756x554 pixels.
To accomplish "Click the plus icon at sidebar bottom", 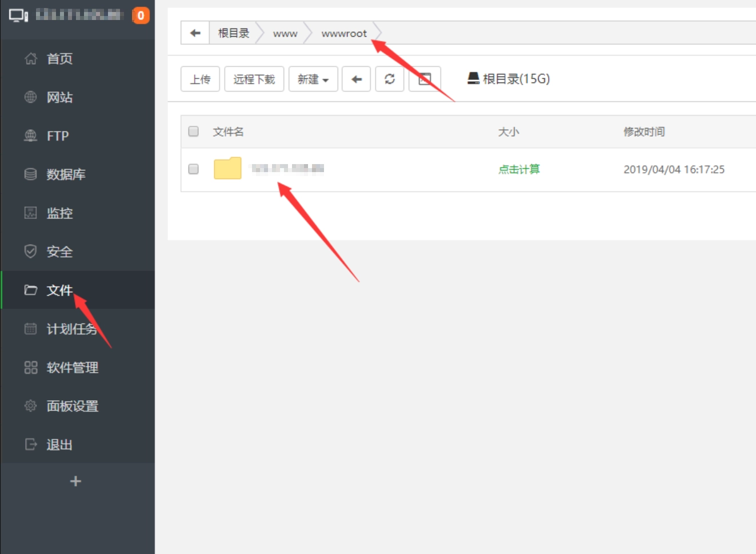I will pyautogui.click(x=75, y=481).
